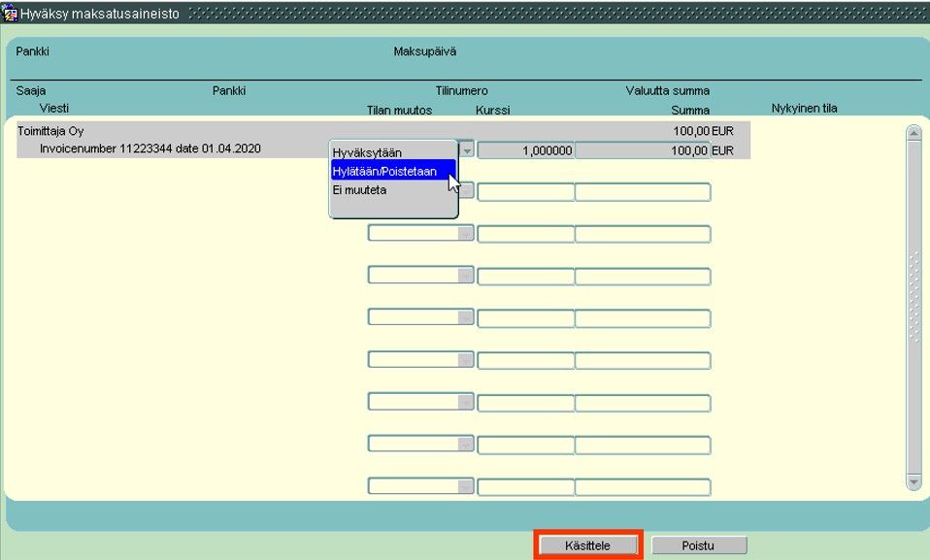Click the Kurssi column header
Image resolution: width=930 pixels, height=560 pixels.
492,111
